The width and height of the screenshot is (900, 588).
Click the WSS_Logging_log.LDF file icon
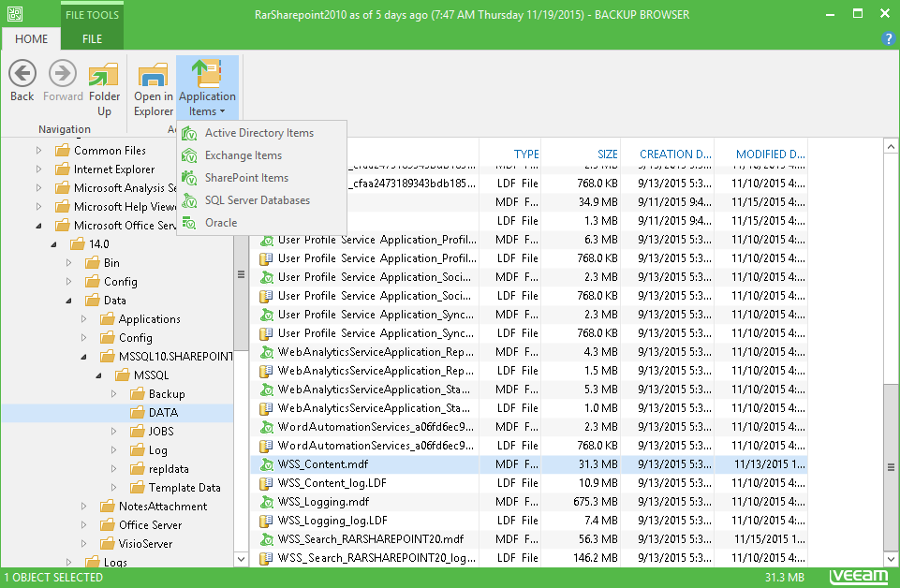[266, 521]
